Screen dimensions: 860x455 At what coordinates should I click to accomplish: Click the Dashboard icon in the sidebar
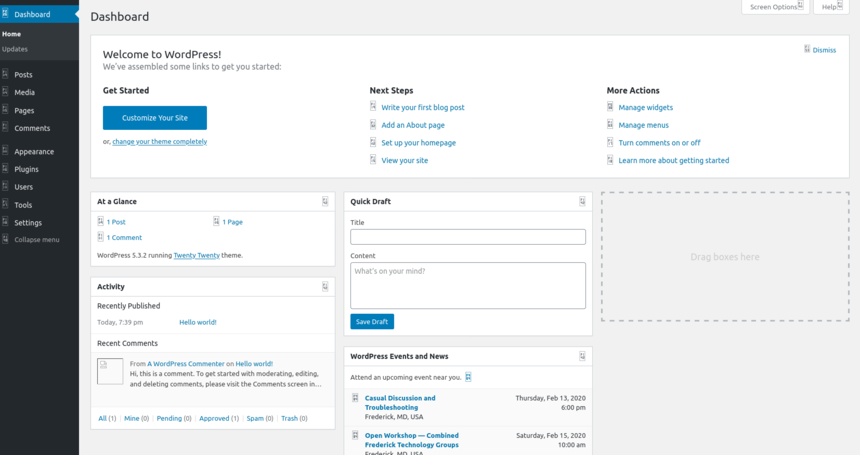point(5,14)
